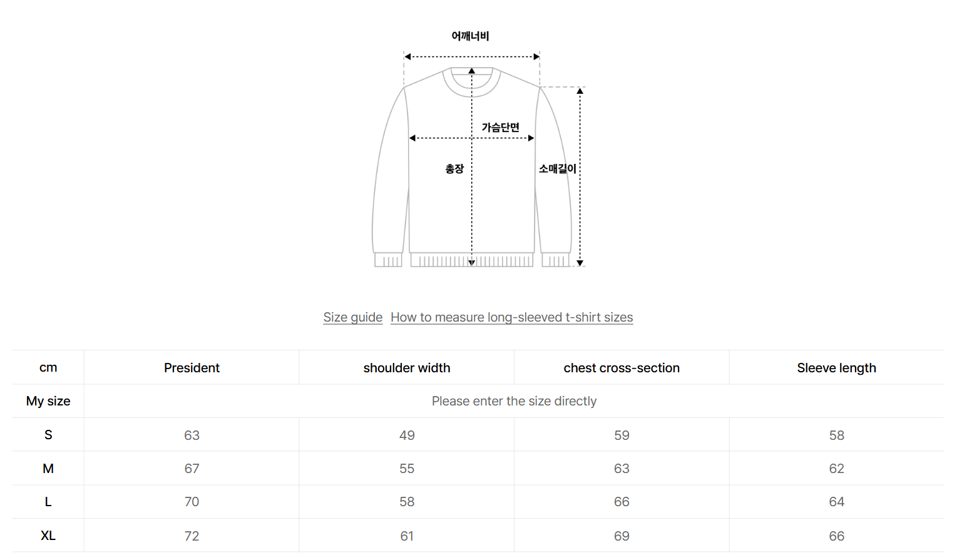Select the XL size row label

[48, 536]
